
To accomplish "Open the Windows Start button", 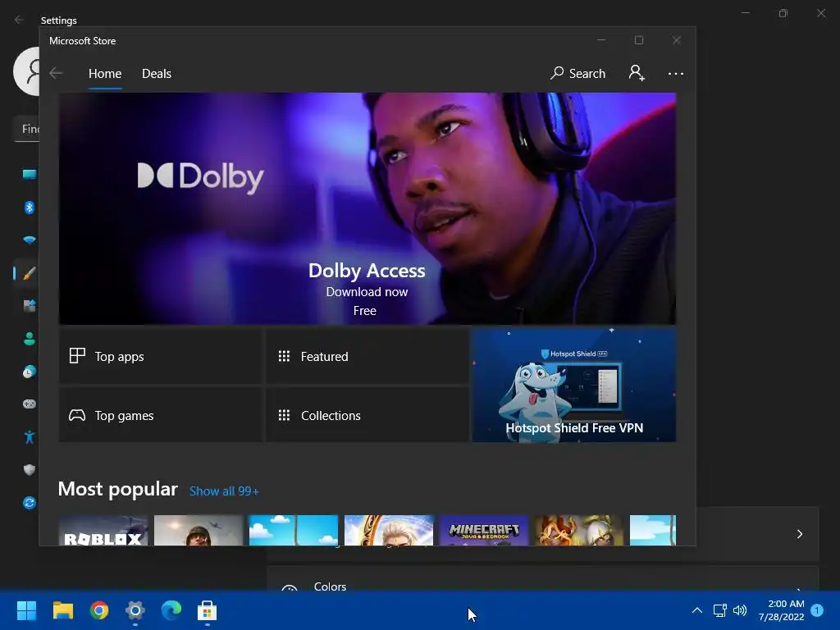I will [26, 610].
